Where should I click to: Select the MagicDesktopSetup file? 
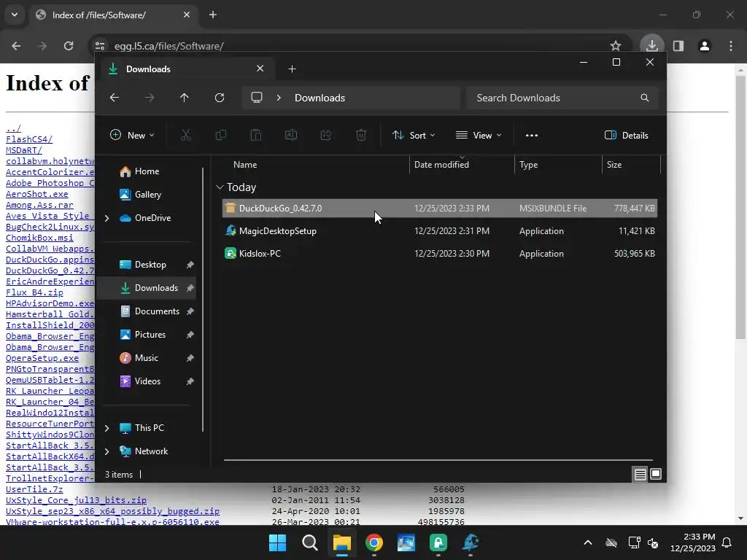[x=440, y=231]
